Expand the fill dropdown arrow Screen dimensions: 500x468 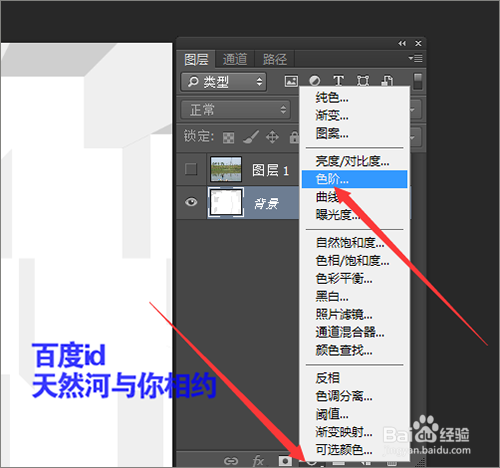[x=413, y=137]
